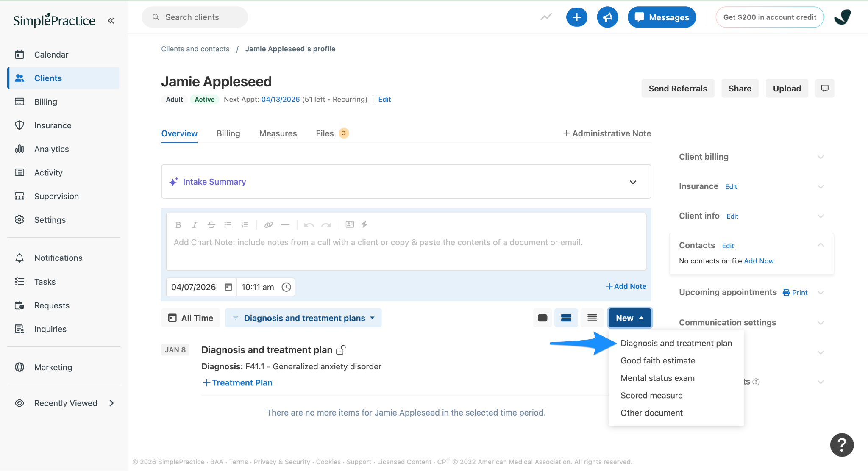Click the lock icon next to diagnosis title
This screenshot has width=868, height=471.
point(341,350)
